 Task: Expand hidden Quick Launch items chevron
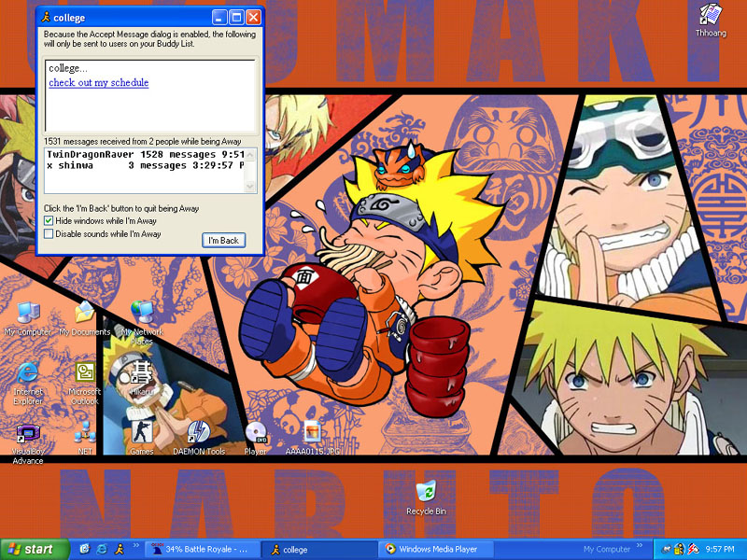point(135,546)
